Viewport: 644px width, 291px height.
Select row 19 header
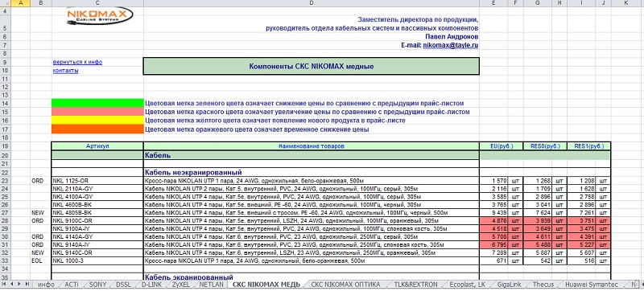5,146
